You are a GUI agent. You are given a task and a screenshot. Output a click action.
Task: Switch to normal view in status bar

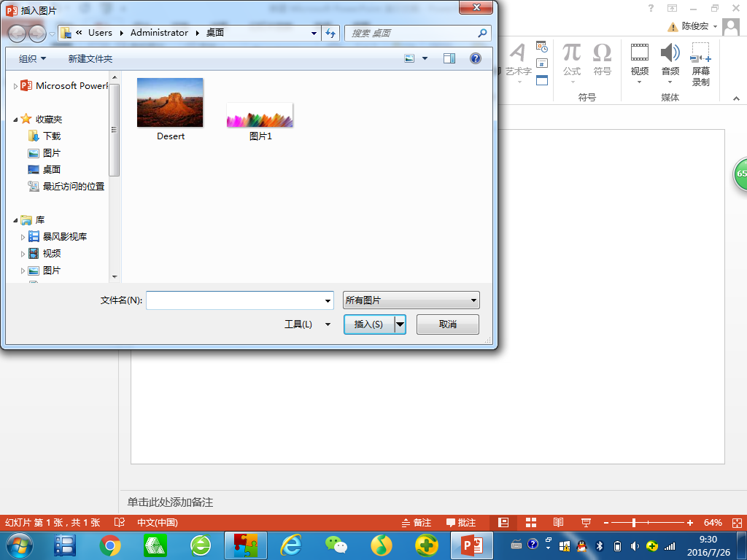(503, 522)
